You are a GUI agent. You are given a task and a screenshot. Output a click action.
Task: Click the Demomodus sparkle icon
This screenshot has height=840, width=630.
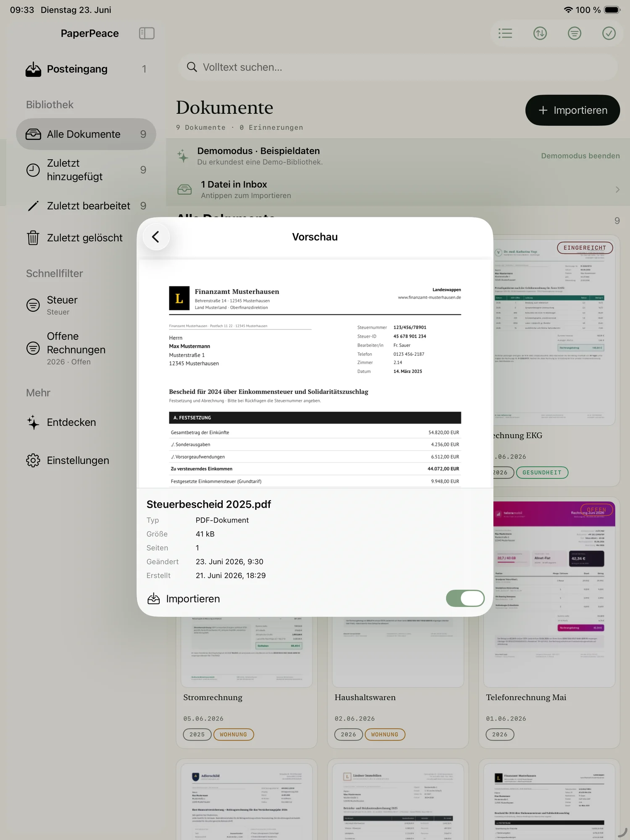pos(183,156)
